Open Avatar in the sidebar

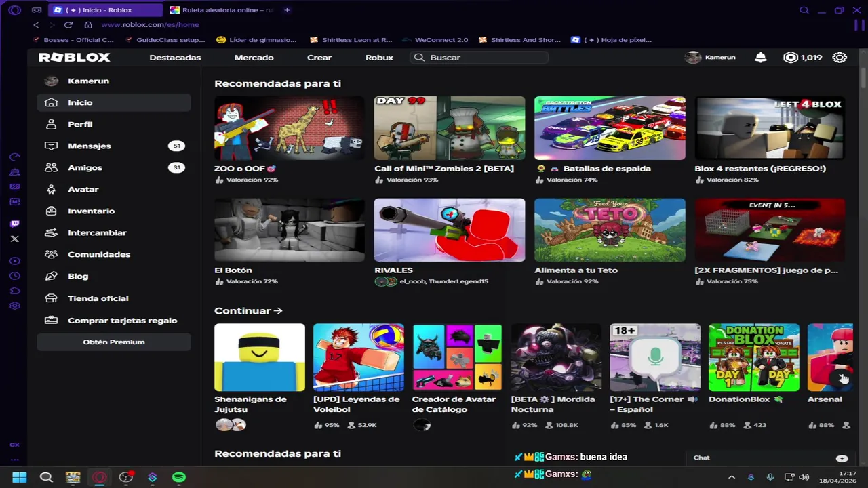[x=114, y=189]
